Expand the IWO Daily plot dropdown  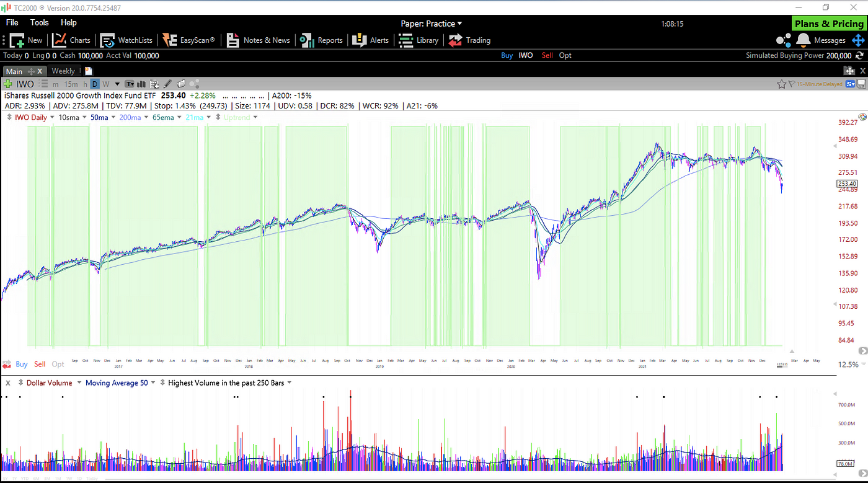[x=52, y=117]
